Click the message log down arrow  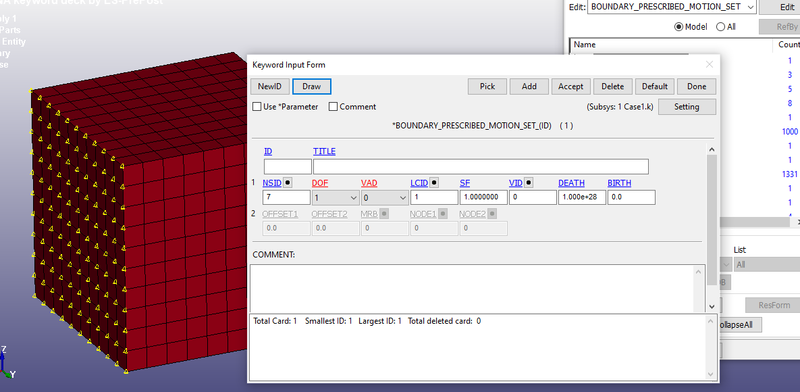point(709,374)
